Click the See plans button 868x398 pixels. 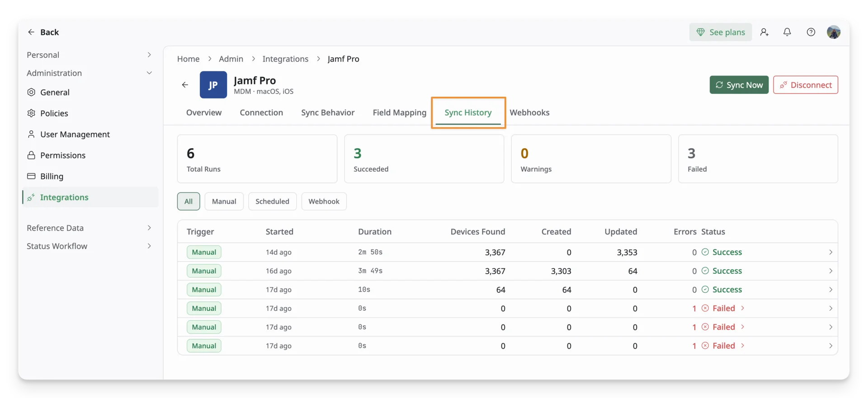tap(721, 32)
